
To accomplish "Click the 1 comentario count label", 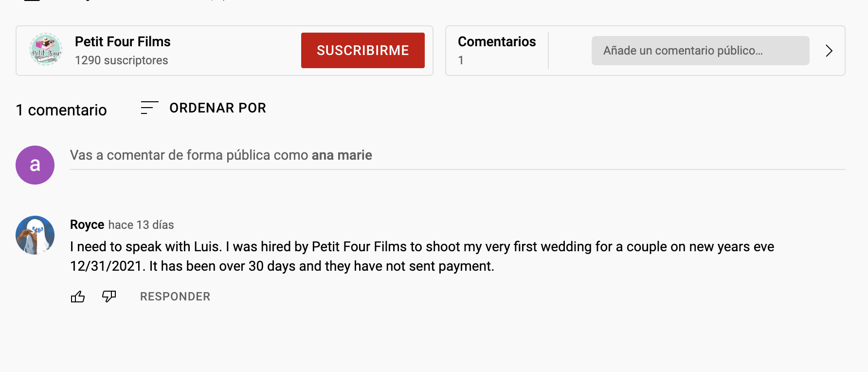I will pyautogui.click(x=61, y=110).
